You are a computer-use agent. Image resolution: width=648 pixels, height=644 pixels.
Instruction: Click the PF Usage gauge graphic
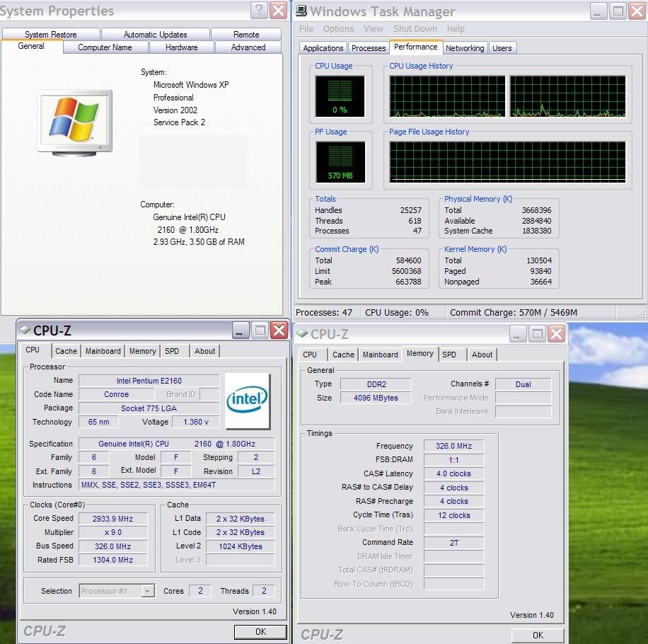pyautogui.click(x=340, y=162)
